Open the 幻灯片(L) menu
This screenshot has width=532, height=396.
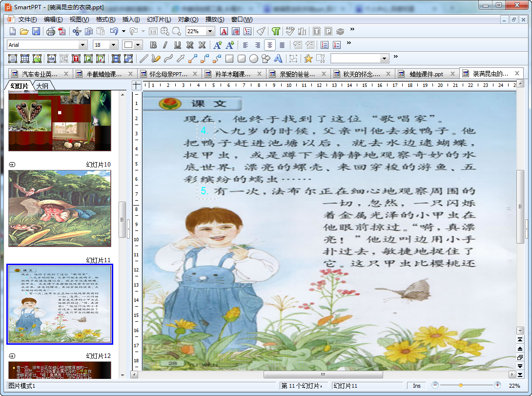coord(159,20)
